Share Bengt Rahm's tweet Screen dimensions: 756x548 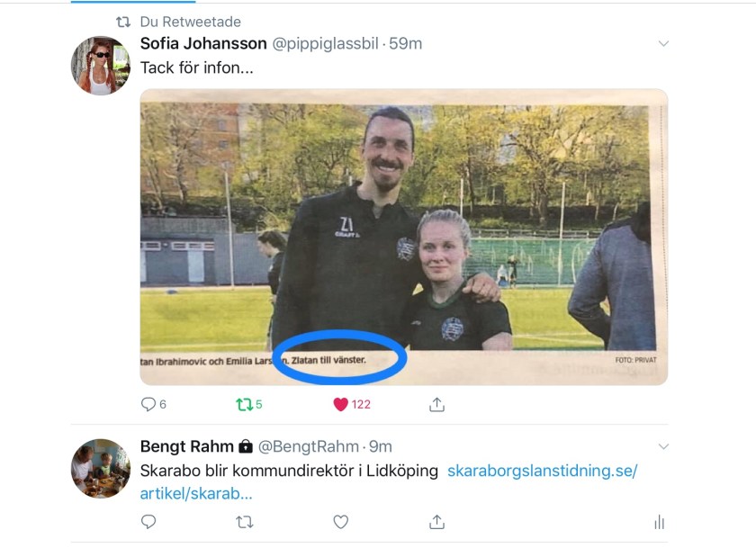click(x=436, y=522)
